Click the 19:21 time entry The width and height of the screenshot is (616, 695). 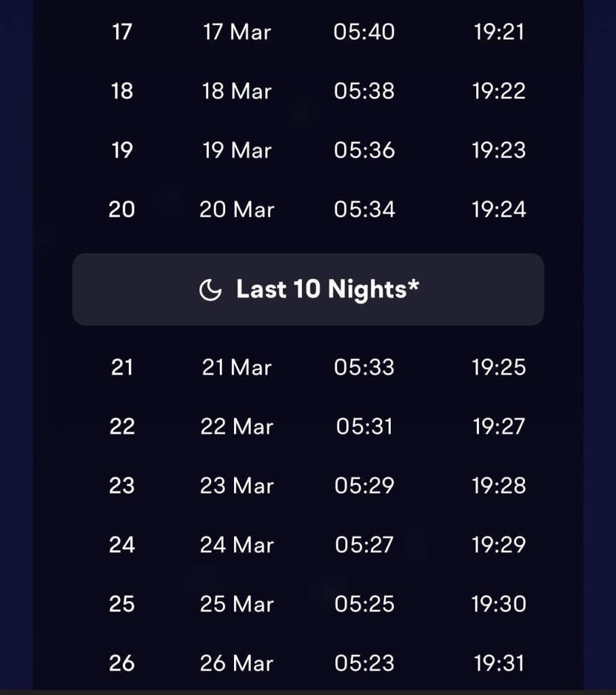(499, 32)
